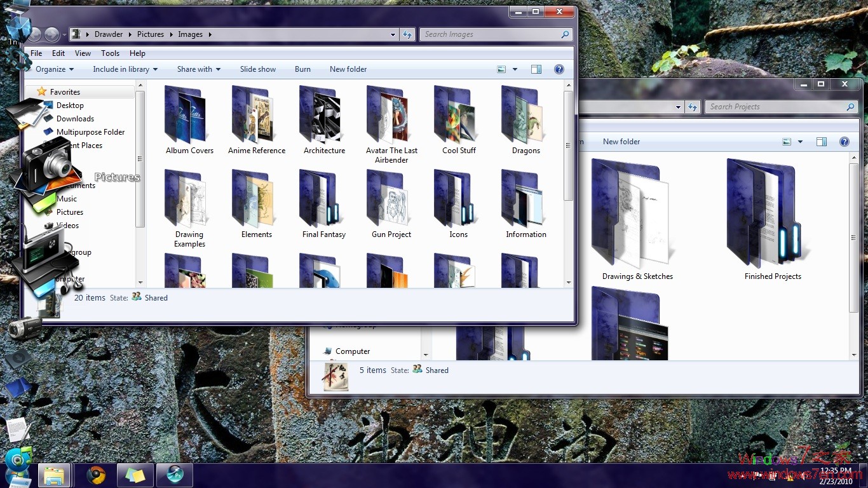
Task: Open the View menu
Action: pos(83,53)
